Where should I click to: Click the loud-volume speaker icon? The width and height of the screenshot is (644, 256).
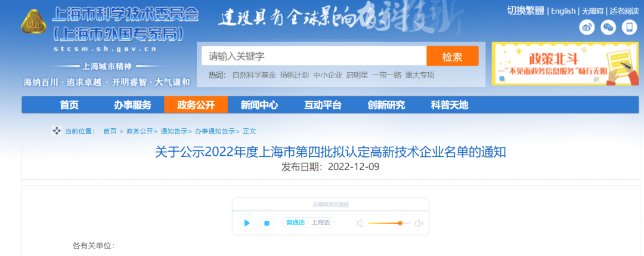tap(419, 223)
